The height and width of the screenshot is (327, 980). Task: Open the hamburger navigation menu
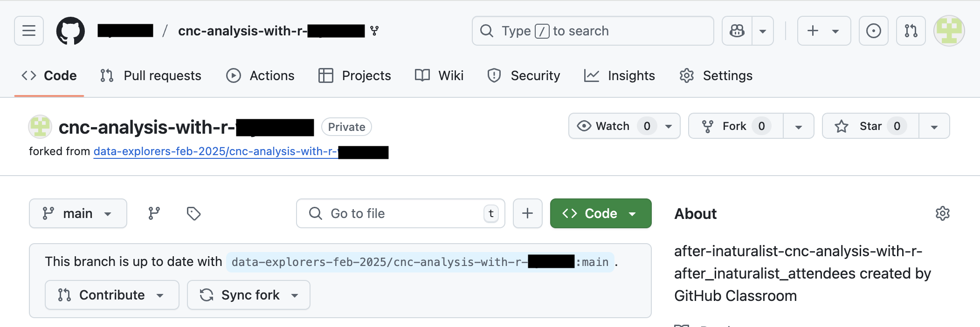(29, 31)
